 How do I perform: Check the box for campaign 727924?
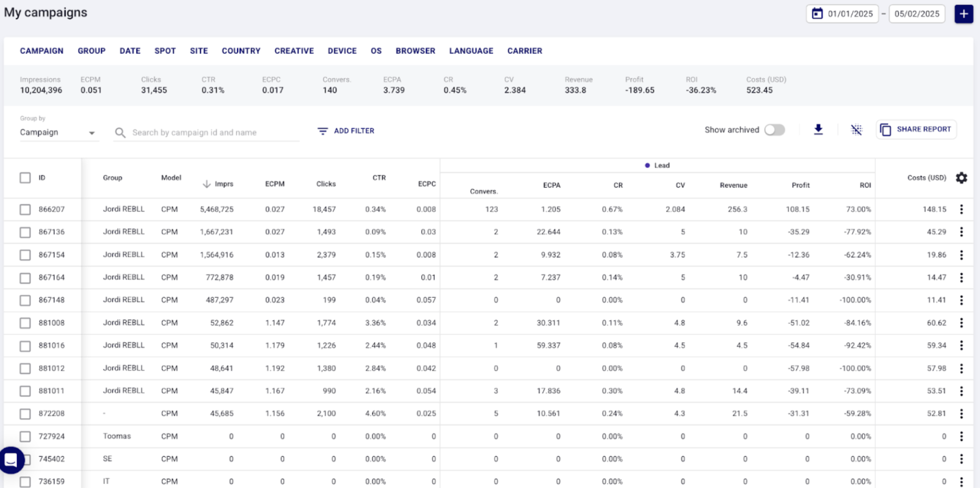click(x=25, y=436)
